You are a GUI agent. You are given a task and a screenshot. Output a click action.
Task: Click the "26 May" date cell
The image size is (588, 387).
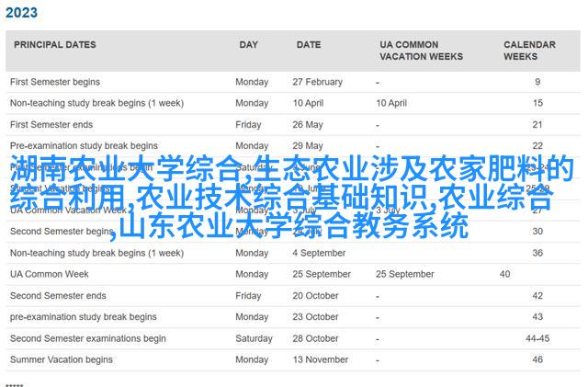[x=308, y=125]
